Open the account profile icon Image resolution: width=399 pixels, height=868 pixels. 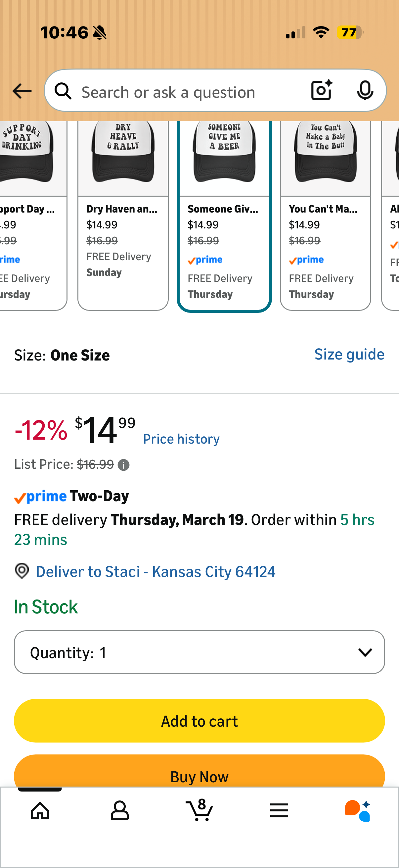coord(119,810)
